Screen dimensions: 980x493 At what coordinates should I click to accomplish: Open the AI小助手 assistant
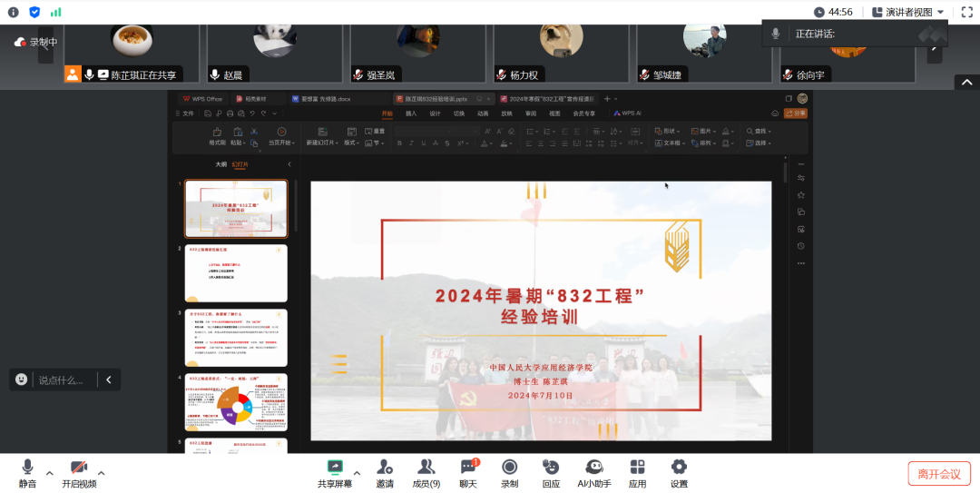pos(594,468)
